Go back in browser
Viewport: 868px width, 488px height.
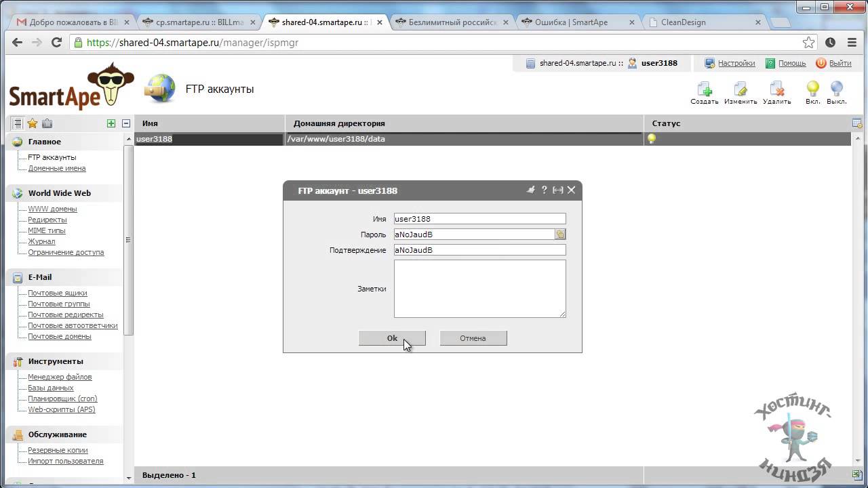point(17,42)
